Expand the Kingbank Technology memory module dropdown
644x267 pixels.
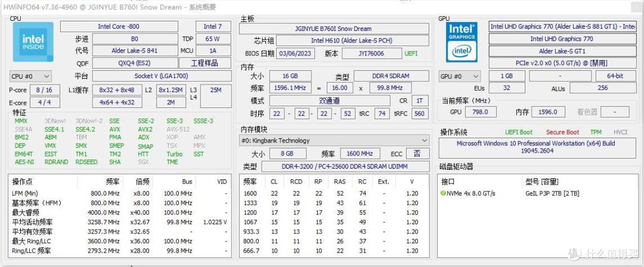coord(335,141)
